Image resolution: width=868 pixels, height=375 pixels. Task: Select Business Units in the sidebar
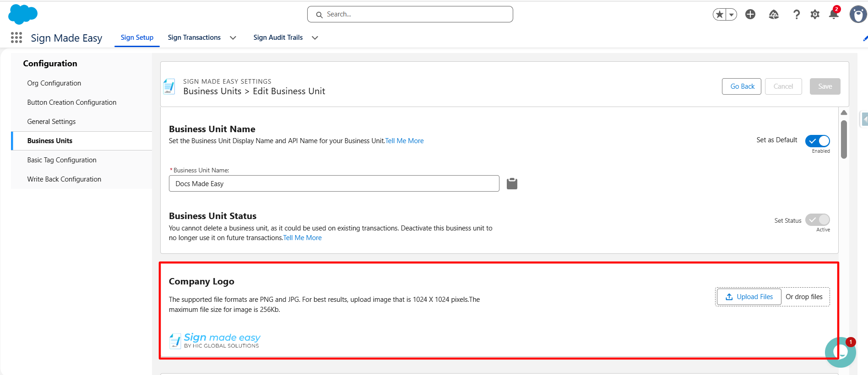tap(81, 141)
